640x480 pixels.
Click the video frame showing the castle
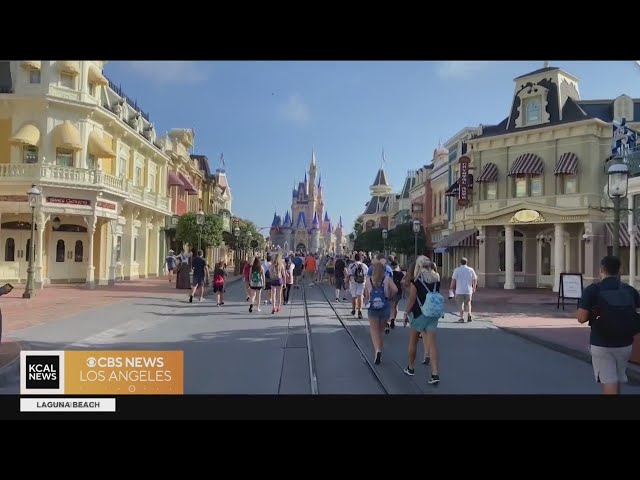pyautogui.click(x=320, y=228)
